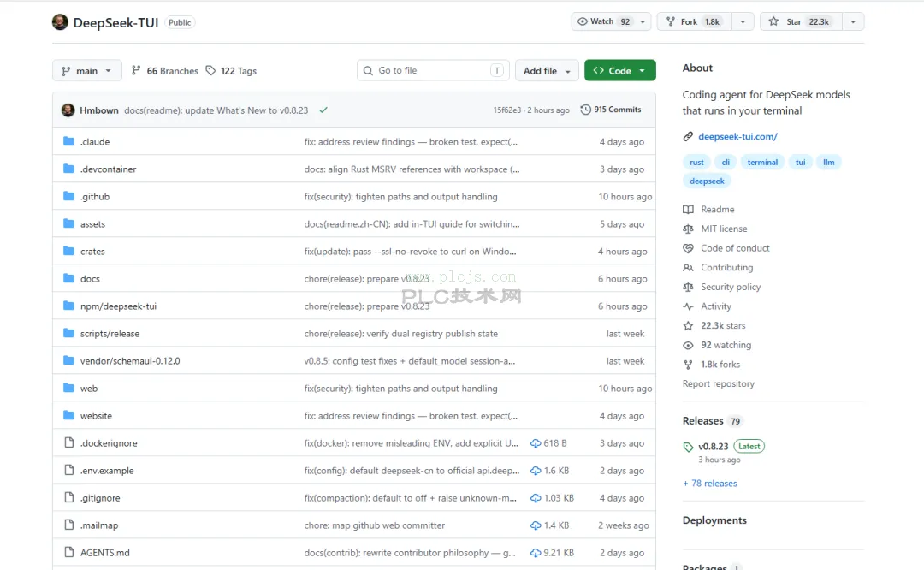Image resolution: width=924 pixels, height=570 pixels.
Task: Click download icon for AGENTS.md 9.21 KB
Action: pos(536,553)
